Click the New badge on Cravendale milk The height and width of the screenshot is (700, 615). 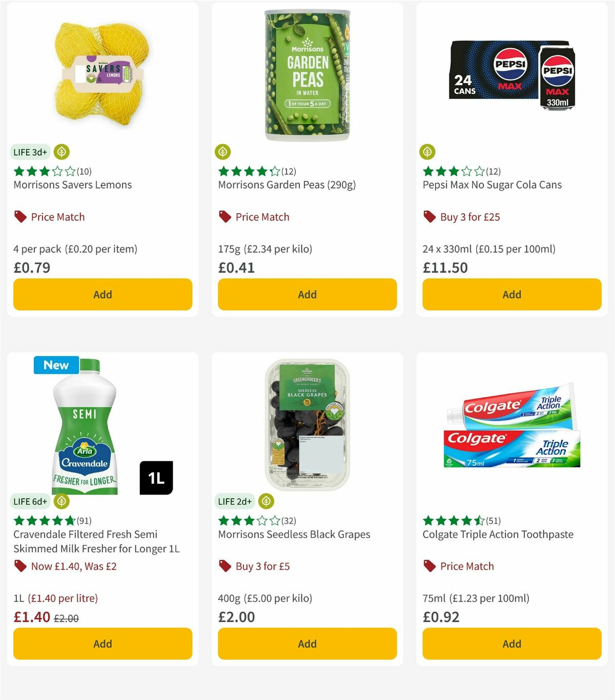(x=56, y=365)
